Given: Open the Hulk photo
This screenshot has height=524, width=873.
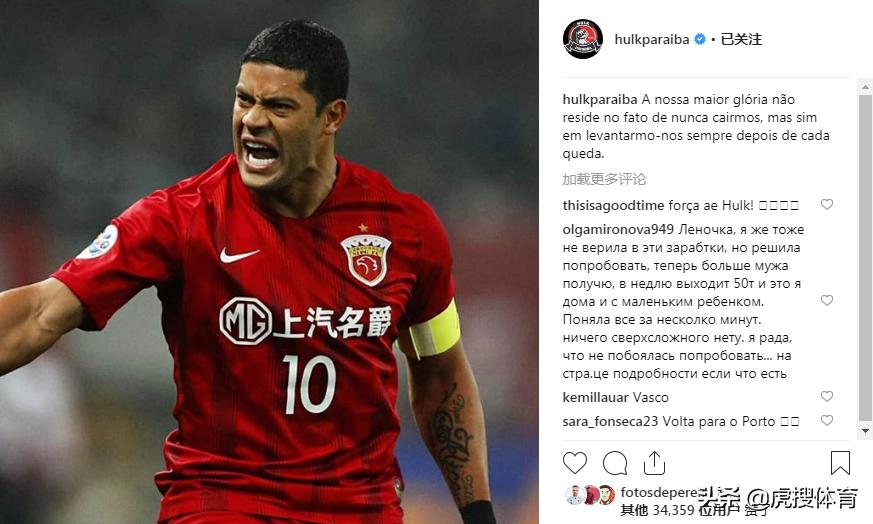Looking at the screenshot, I should click(269, 262).
